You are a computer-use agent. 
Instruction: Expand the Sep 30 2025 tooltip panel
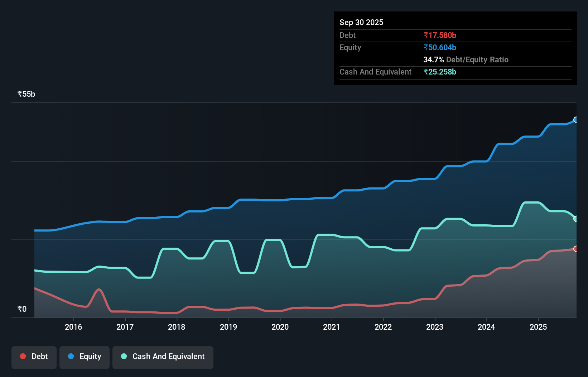point(361,22)
